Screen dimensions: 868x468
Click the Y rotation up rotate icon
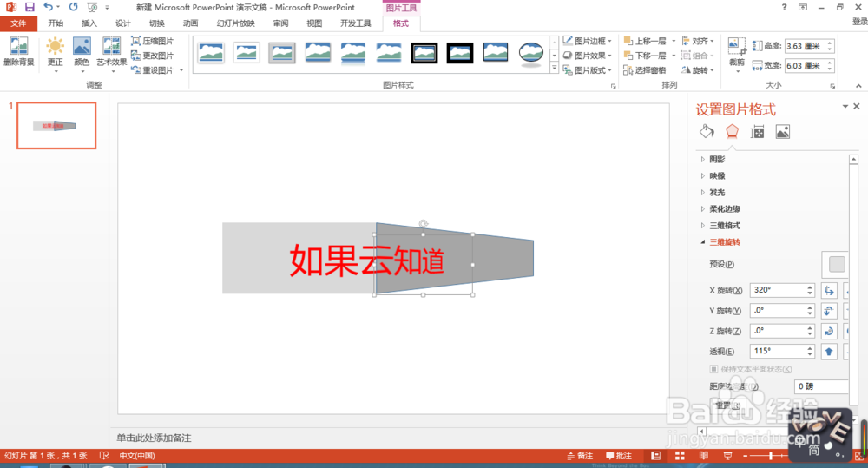[829, 311]
